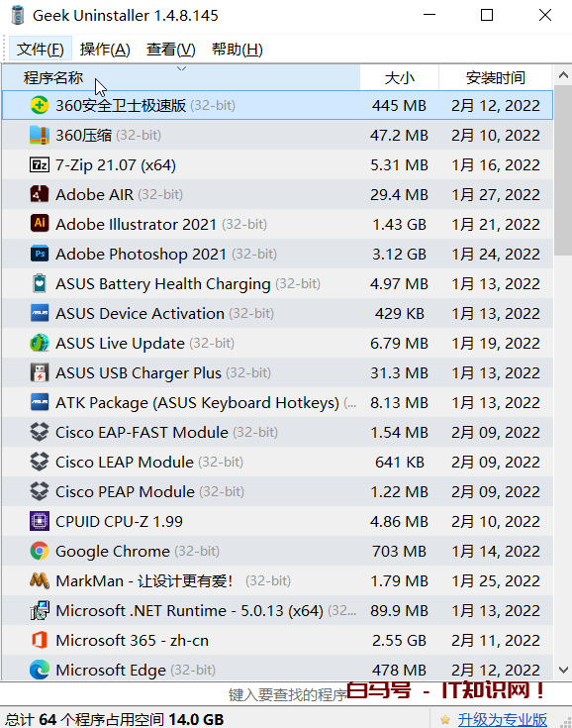
Task: Click the 2月 11, 2022 date cell
Action: 496,640
